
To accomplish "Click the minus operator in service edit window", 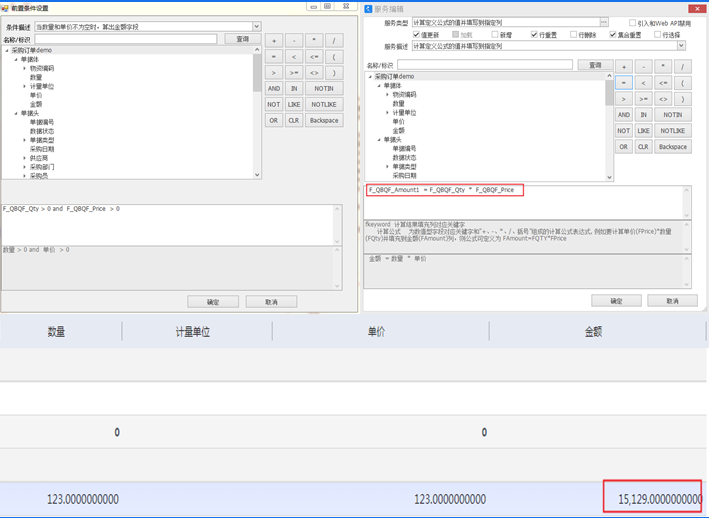I will click(x=643, y=67).
